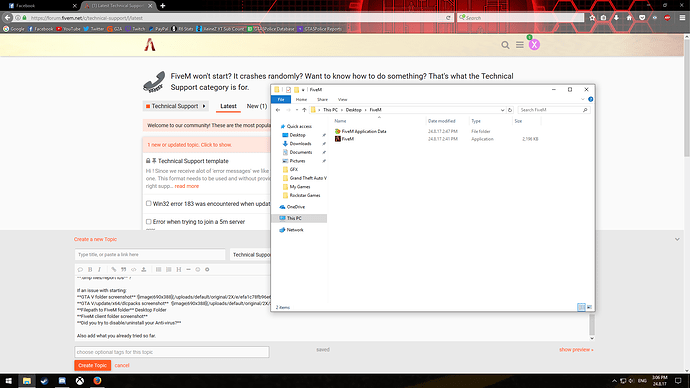Open the emoji picker in the composer
Screen dimensions: 690x388
tap(198, 269)
